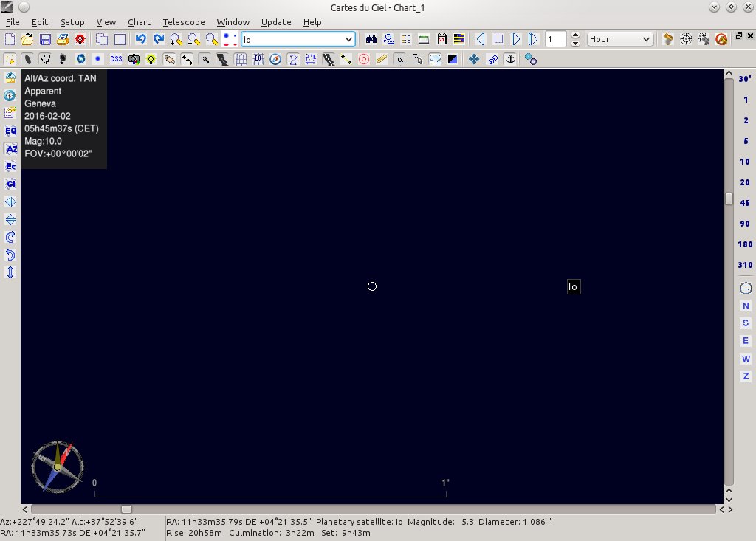The image size is (756, 541).
Task: Print the current chart
Action: [63, 39]
